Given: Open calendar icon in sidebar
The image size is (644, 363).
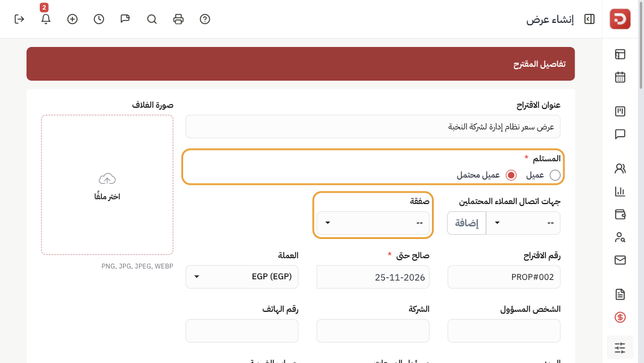Looking at the screenshot, I should tap(620, 77).
